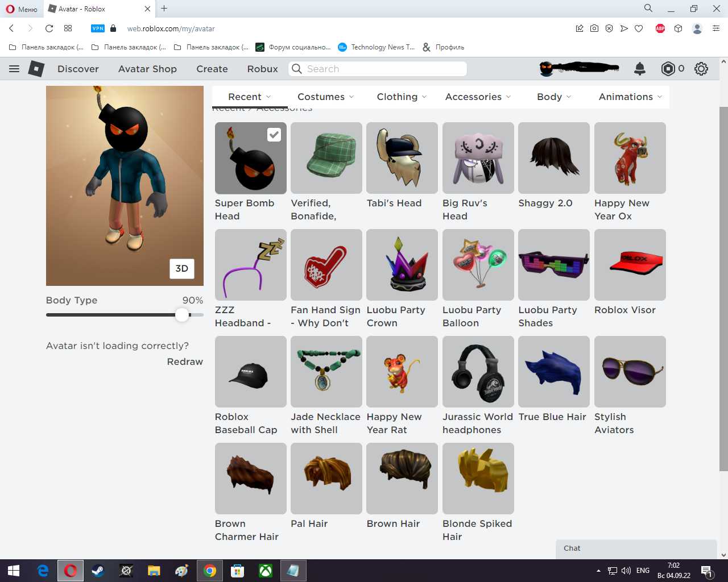728x582 pixels.
Task: Open the Opera Меню button
Action: [x=22, y=9]
